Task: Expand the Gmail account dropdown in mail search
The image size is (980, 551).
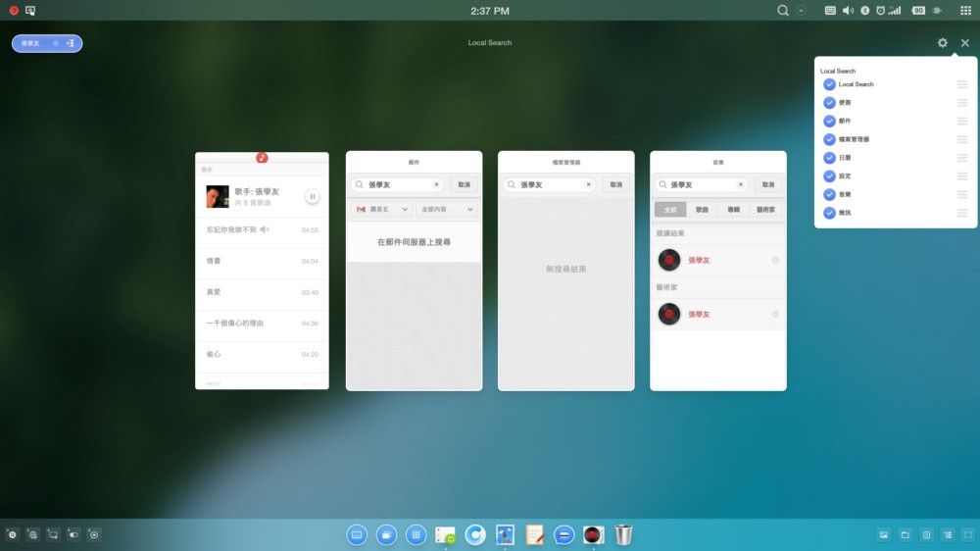Action: click(x=381, y=209)
